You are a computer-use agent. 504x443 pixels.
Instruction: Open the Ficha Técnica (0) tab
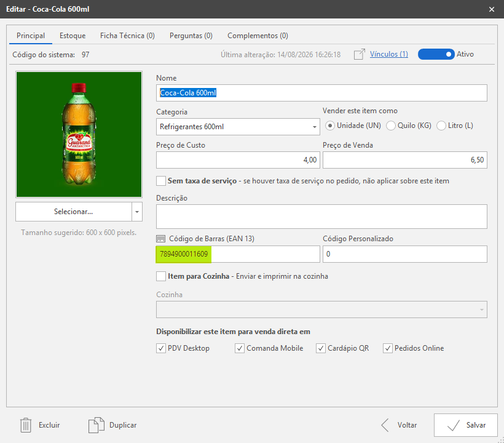[x=127, y=36]
